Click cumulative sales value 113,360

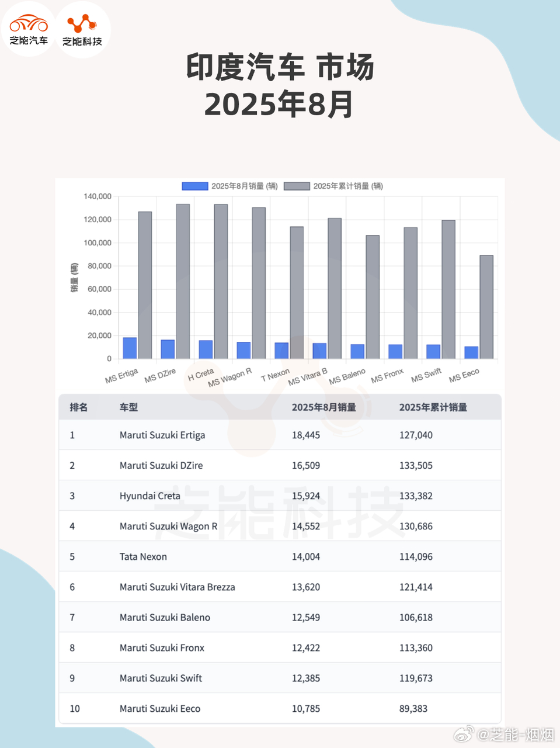click(416, 648)
